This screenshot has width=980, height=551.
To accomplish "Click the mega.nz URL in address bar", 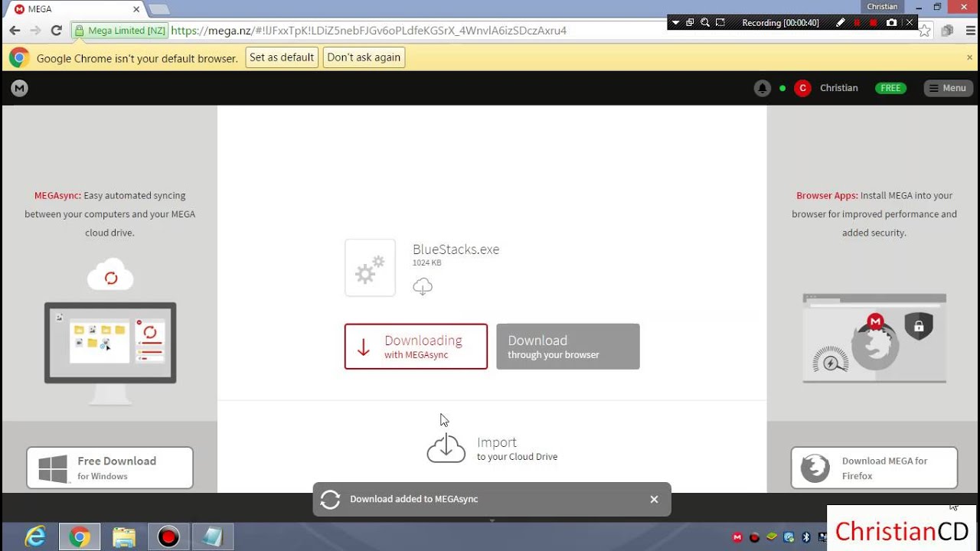I will click(368, 31).
